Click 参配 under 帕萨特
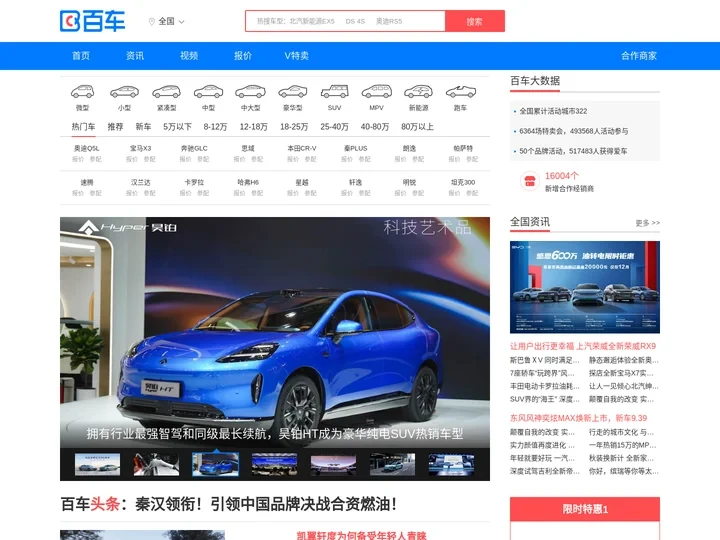Viewport: 720px width, 540px height. [x=472, y=159]
